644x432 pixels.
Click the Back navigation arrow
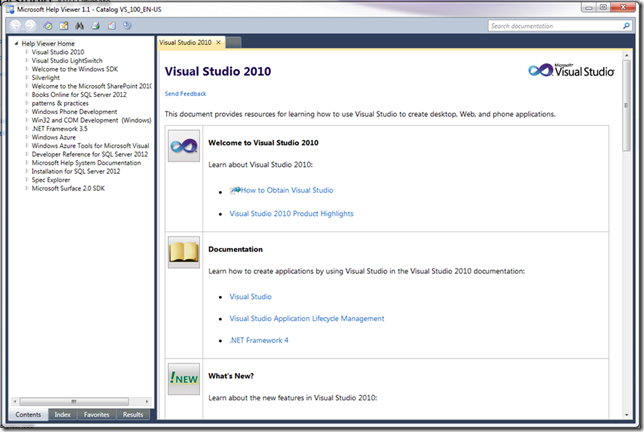(x=15, y=25)
